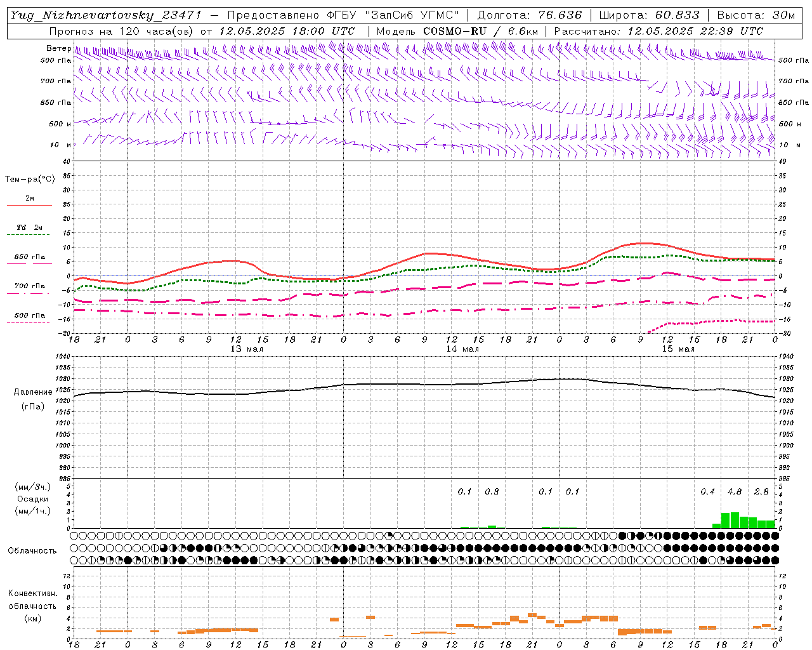Click the 13 мая date label

click(x=247, y=349)
